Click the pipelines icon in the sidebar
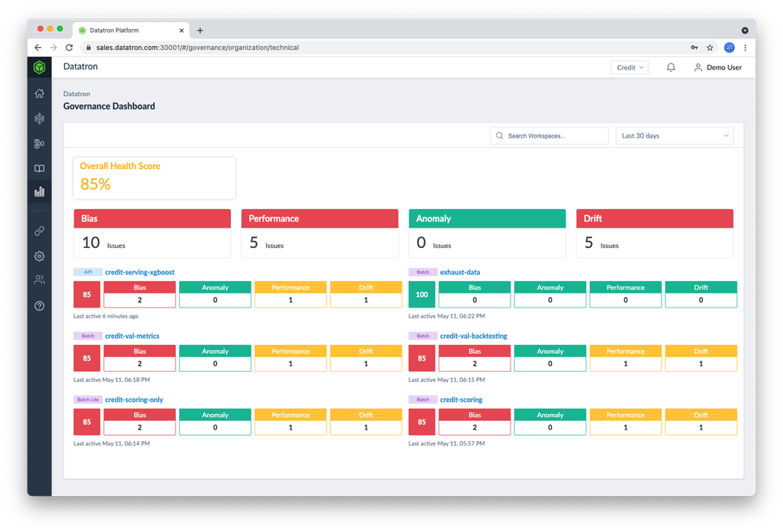 click(39, 143)
